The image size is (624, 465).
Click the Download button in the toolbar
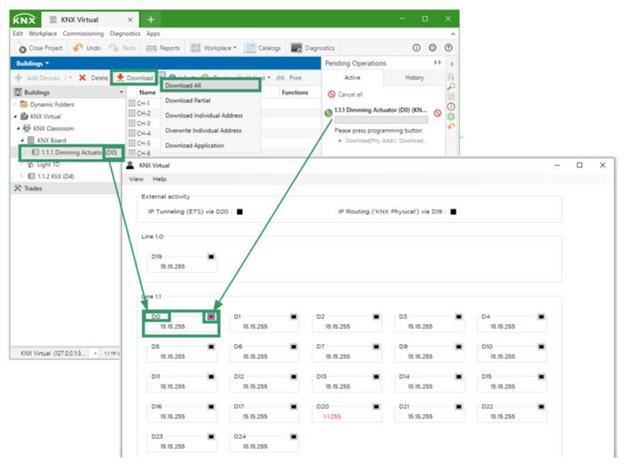(134, 77)
